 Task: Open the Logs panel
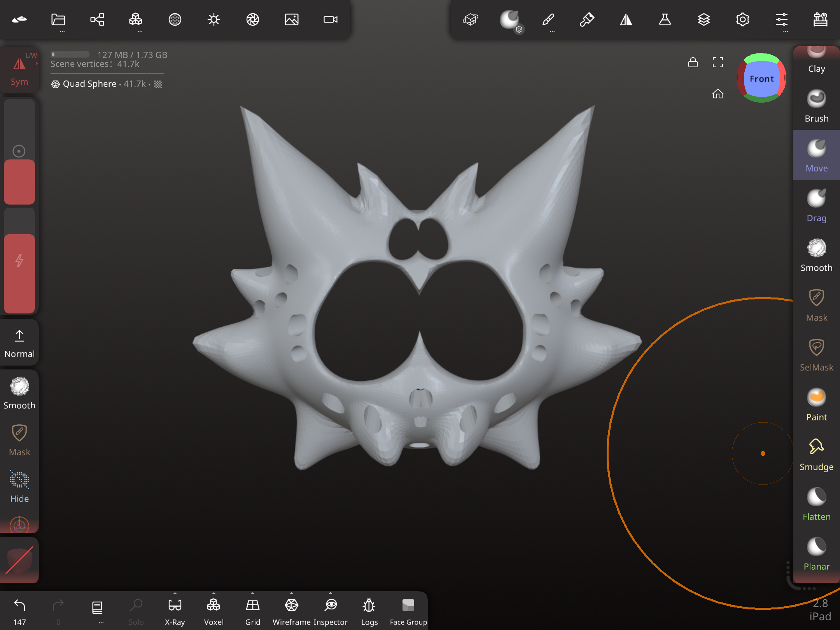pyautogui.click(x=369, y=611)
